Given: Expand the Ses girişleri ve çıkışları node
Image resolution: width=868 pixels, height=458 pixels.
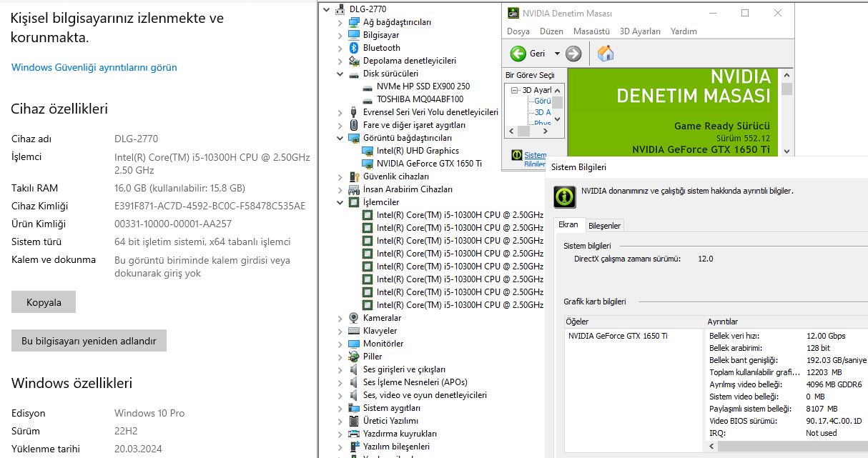Looking at the screenshot, I should (x=340, y=369).
